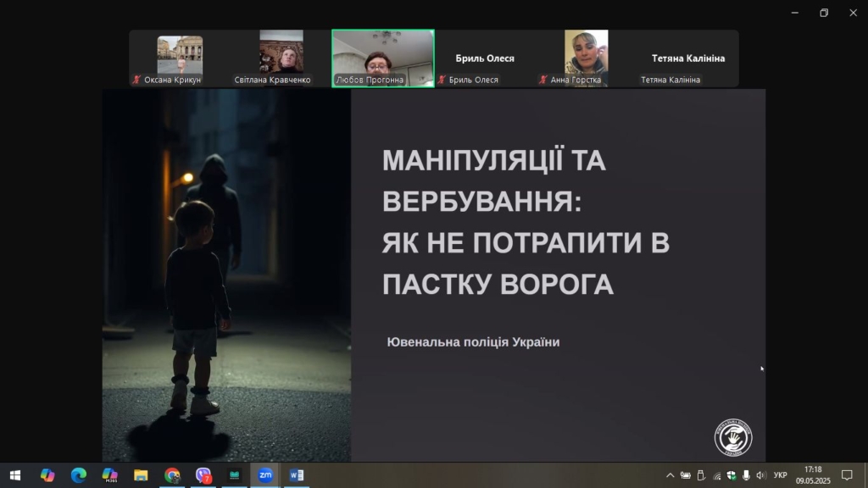Open Google Chrome in the taskbar
Image resolution: width=868 pixels, height=488 pixels.
[x=172, y=475]
